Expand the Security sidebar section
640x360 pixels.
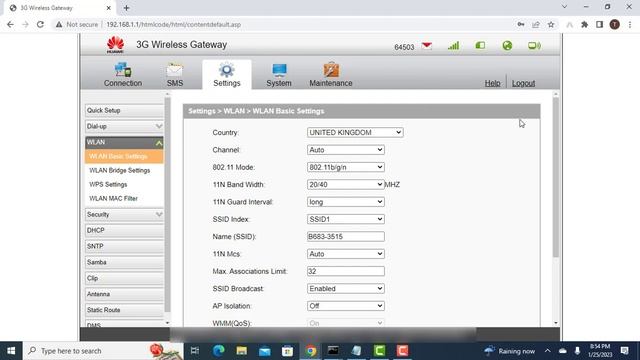pyautogui.click(x=124, y=215)
